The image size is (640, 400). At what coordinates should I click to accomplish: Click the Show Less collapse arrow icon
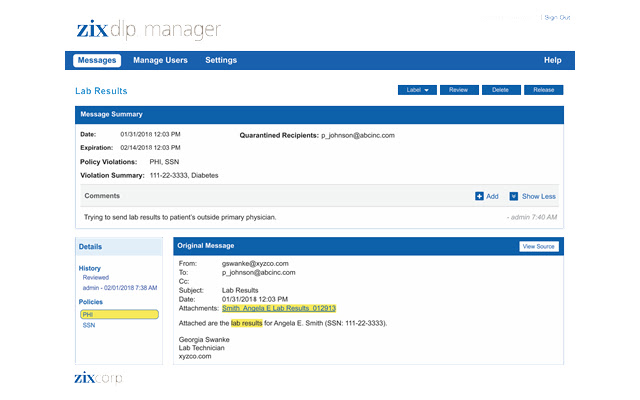click(513, 196)
